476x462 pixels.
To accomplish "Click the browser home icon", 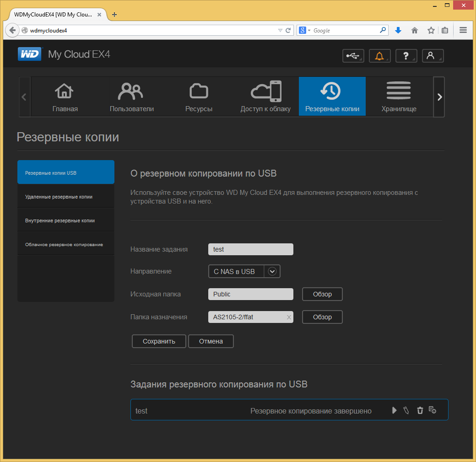I will tap(415, 30).
